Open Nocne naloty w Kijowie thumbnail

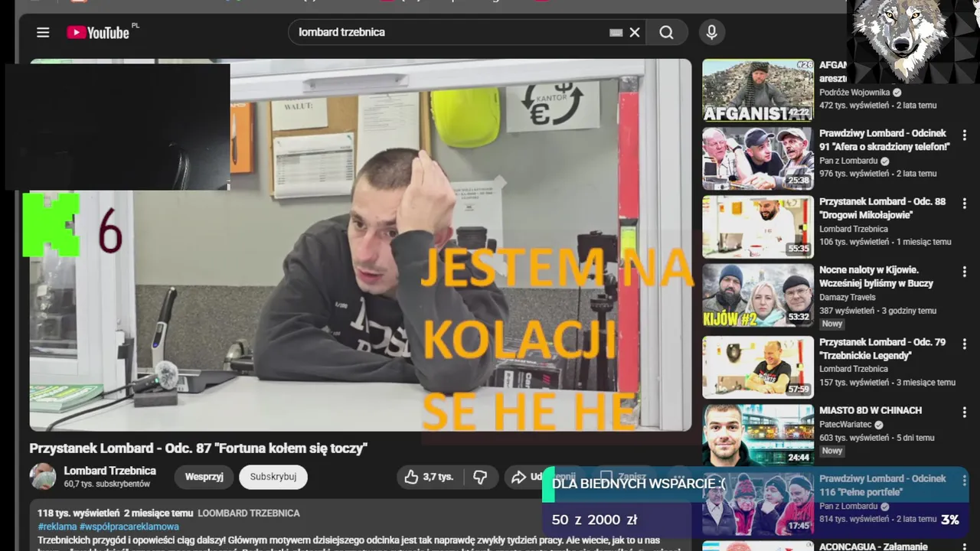click(x=758, y=295)
